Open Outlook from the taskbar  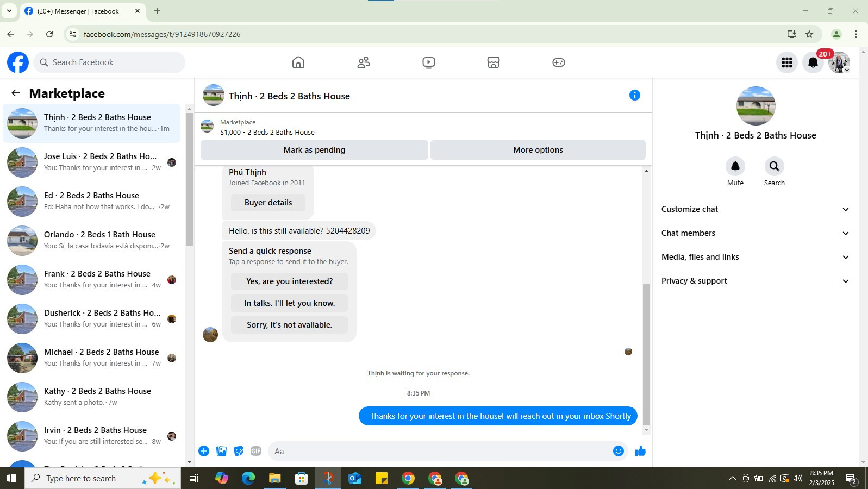(355, 478)
